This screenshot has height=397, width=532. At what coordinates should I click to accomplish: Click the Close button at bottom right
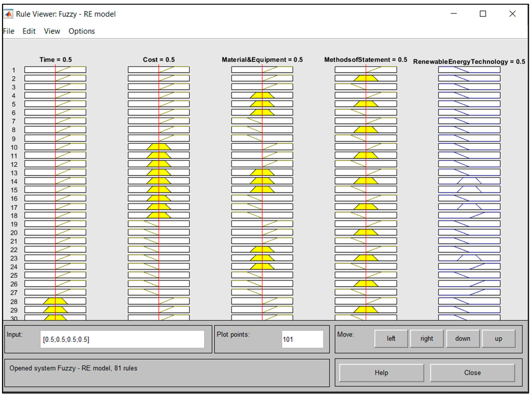472,373
